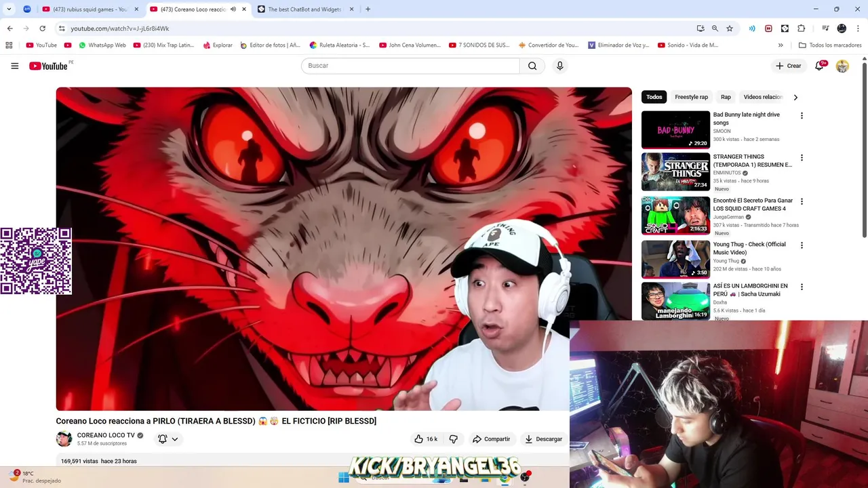Select the Videos relacionados filter chip
Image resolution: width=868 pixels, height=488 pixels.
pos(763,97)
